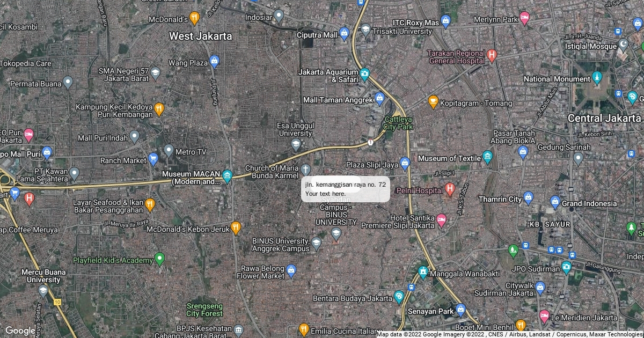
Task: Click the Grand Indonesia shopping pin
Action: [555, 203]
